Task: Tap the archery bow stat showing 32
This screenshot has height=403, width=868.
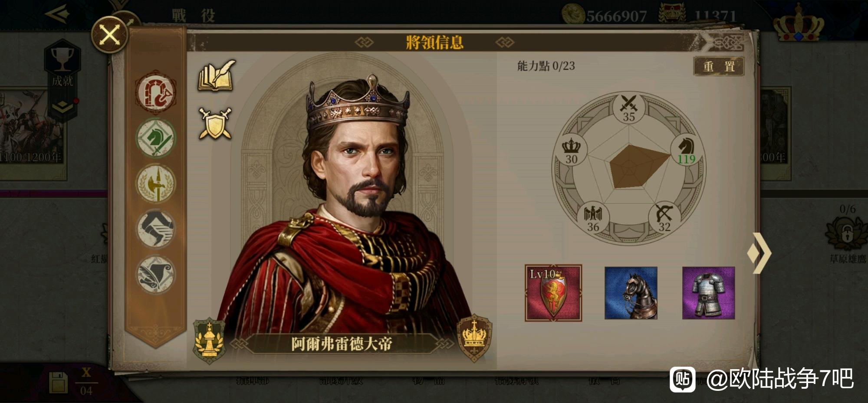Action: tap(664, 218)
